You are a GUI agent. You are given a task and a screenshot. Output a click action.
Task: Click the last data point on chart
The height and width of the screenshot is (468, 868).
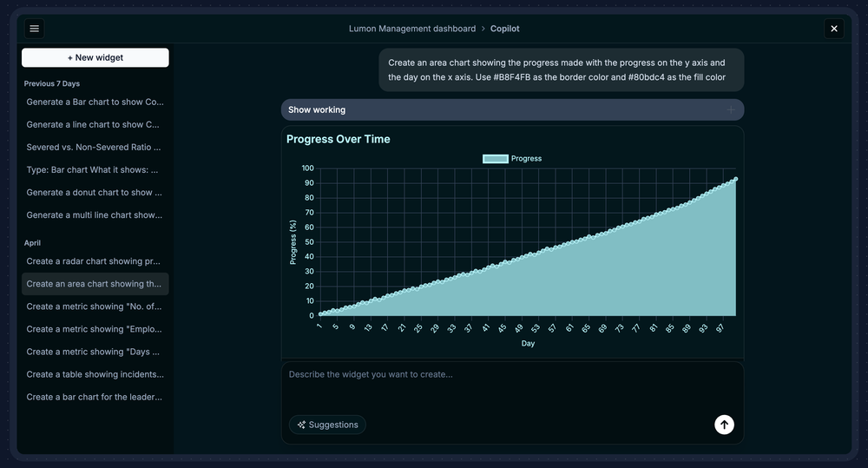[x=735, y=179]
